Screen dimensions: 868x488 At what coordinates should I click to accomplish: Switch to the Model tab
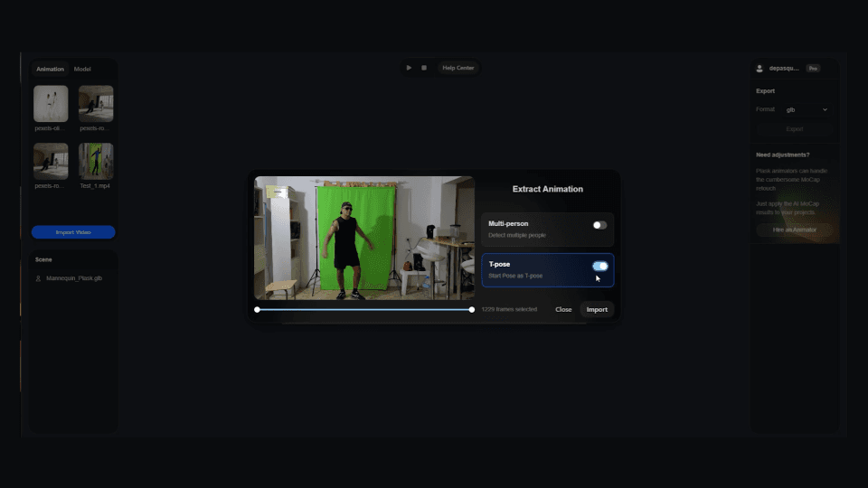pyautogui.click(x=82, y=69)
